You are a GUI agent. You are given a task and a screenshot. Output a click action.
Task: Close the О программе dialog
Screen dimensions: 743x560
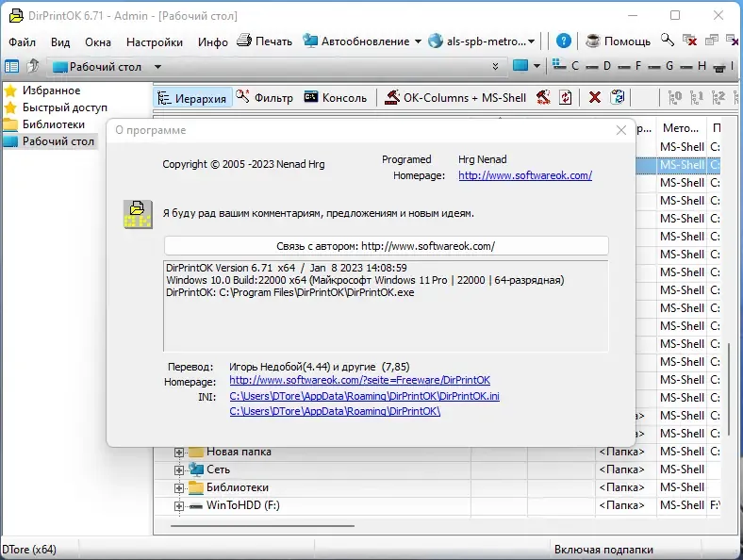[620, 130]
